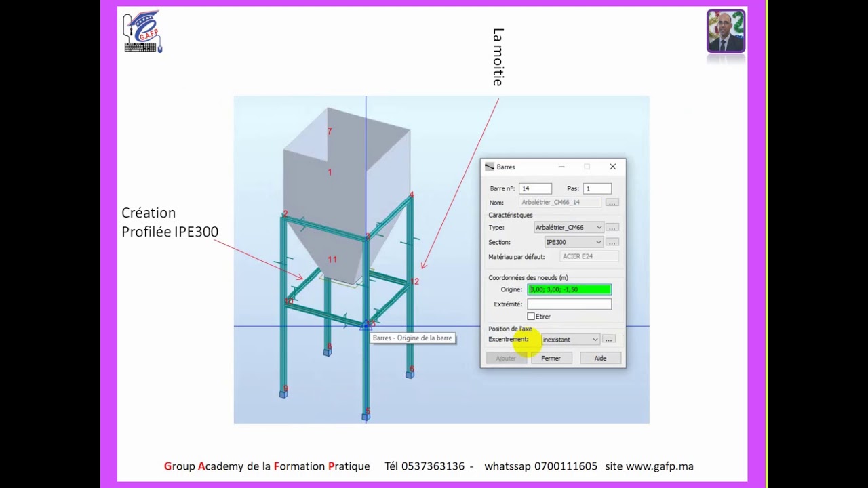
Task: Click the Tél 0537363136 footer text
Action: point(425,466)
